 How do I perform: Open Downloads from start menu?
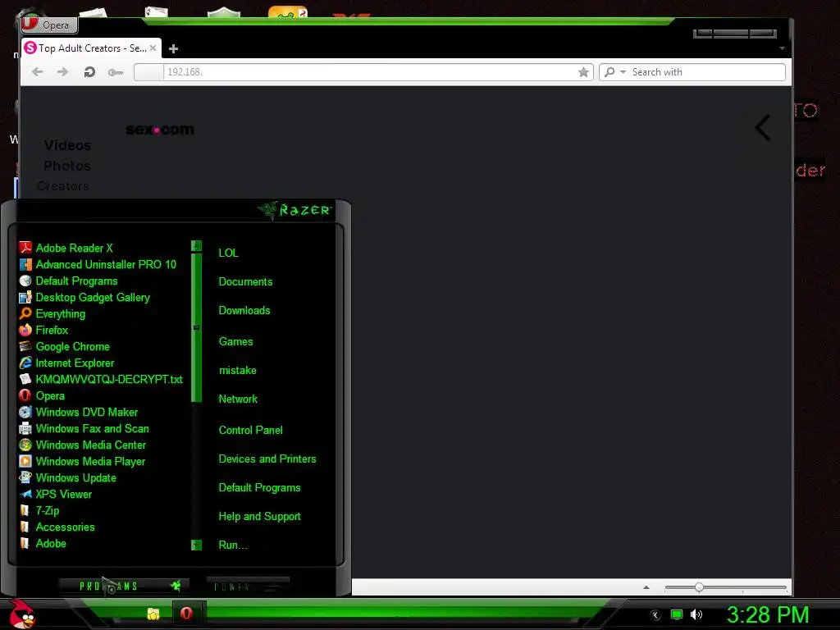[x=244, y=311]
